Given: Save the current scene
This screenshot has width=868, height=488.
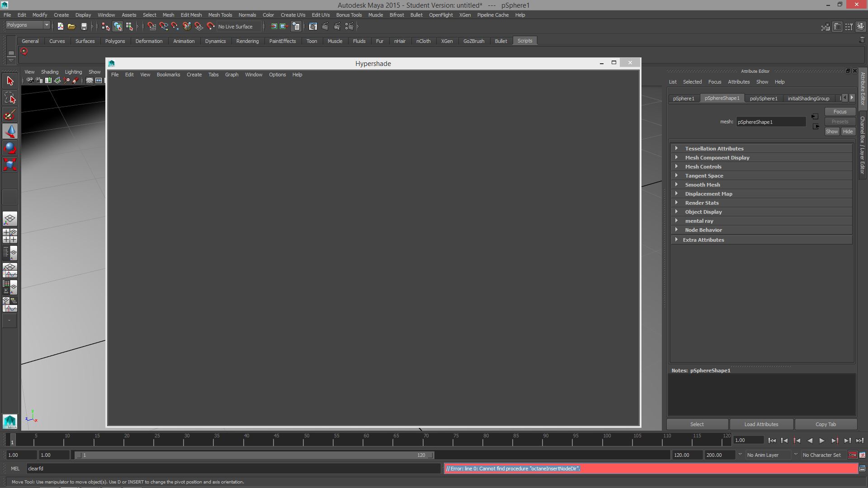Looking at the screenshot, I should (84, 27).
